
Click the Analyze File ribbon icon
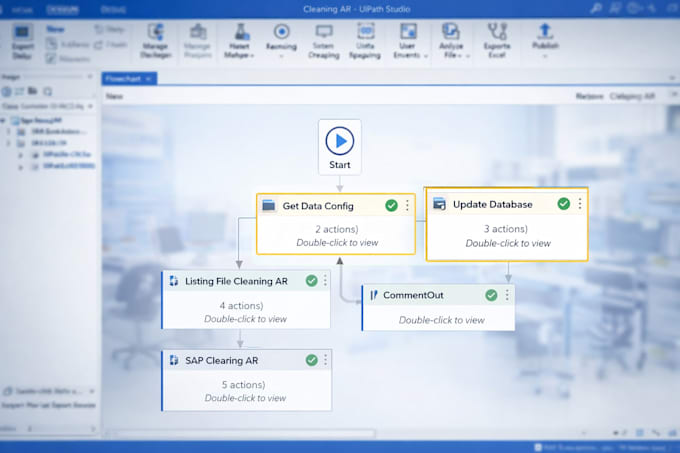click(x=451, y=32)
